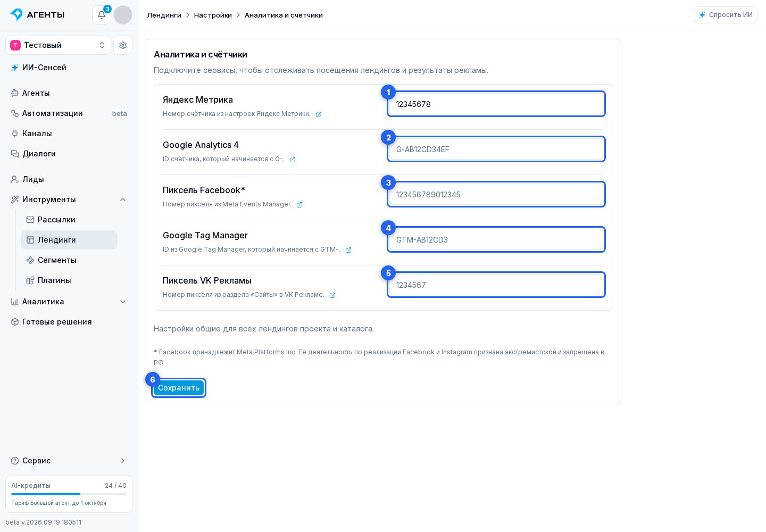766x532 pixels.
Task: Open project settings gear
Action: (x=123, y=45)
